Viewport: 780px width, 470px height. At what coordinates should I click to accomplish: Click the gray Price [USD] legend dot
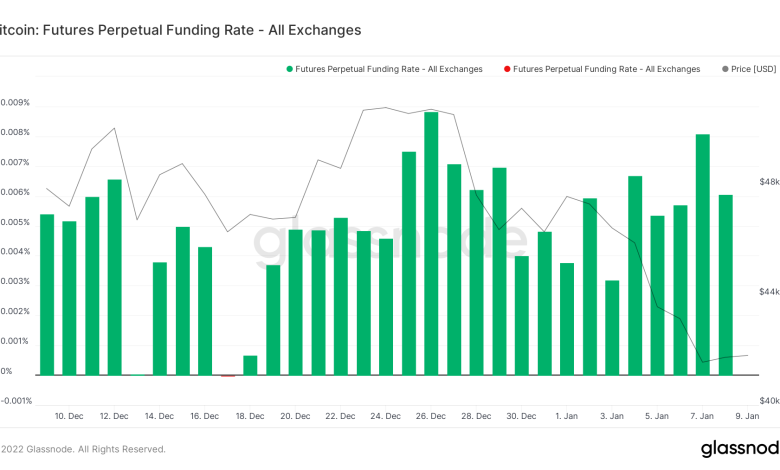(724, 69)
